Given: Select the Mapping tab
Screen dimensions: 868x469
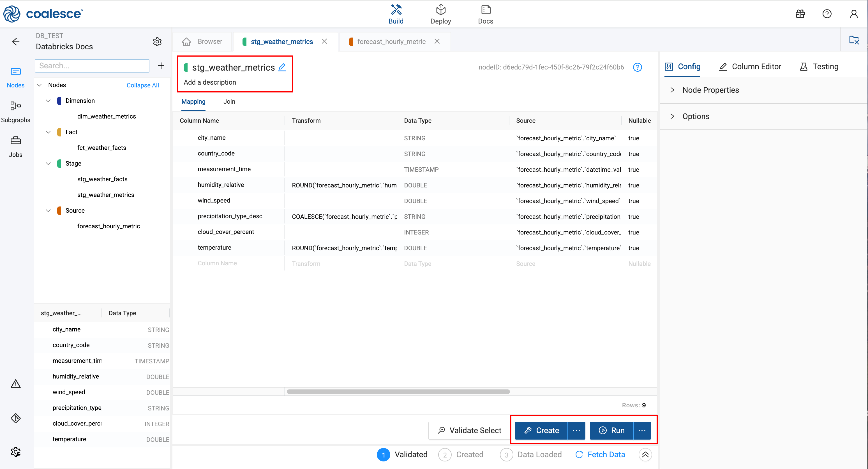Looking at the screenshot, I should (193, 102).
